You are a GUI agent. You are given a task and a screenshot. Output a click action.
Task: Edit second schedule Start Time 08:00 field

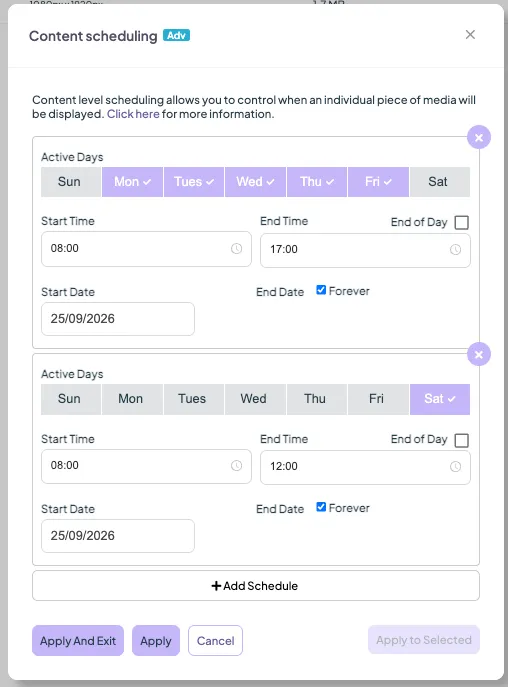point(146,466)
